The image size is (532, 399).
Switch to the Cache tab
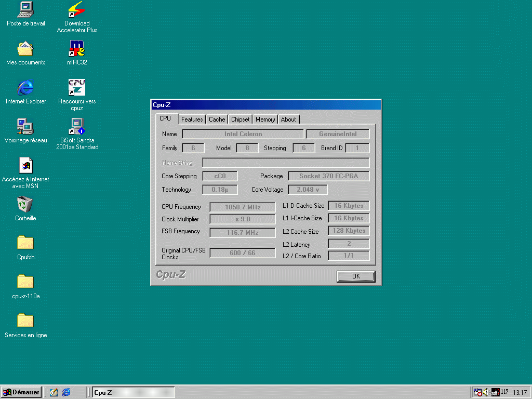(x=217, y=119)
